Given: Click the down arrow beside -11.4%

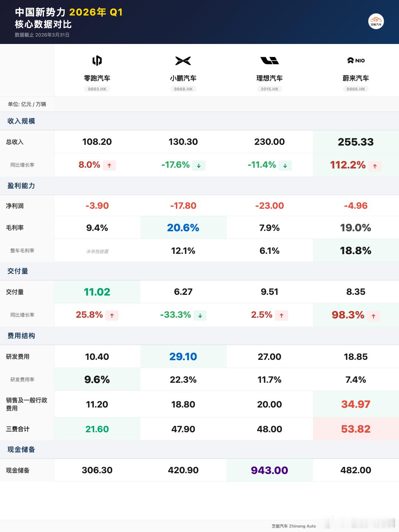Looking at the screenshot, I should [285, 166].
